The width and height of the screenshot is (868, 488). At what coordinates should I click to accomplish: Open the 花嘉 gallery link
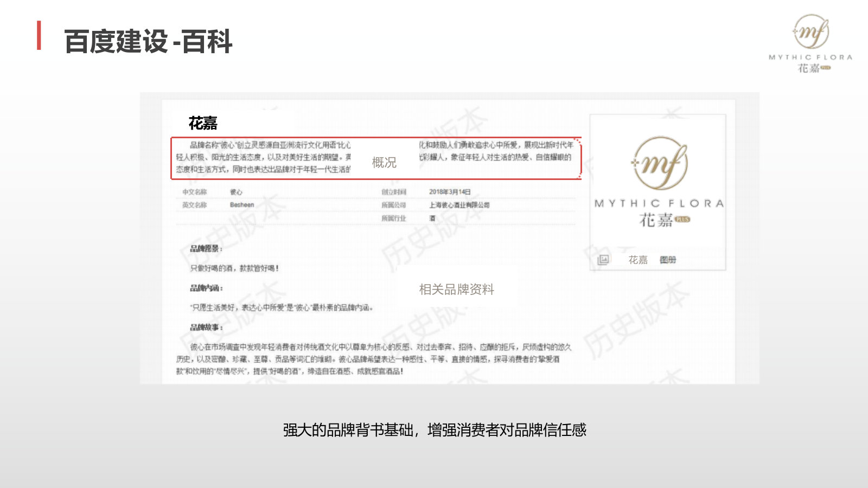point(638,260)
